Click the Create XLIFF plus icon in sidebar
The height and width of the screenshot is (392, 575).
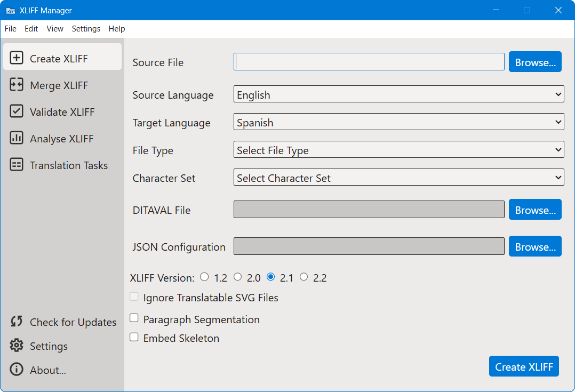point(17,58)
